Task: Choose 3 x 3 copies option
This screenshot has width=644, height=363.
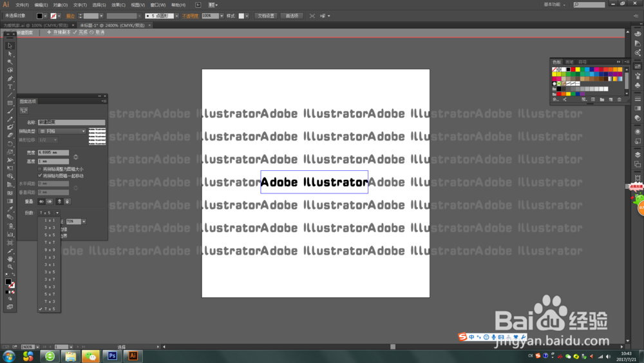Action: [x=50, y=228]
